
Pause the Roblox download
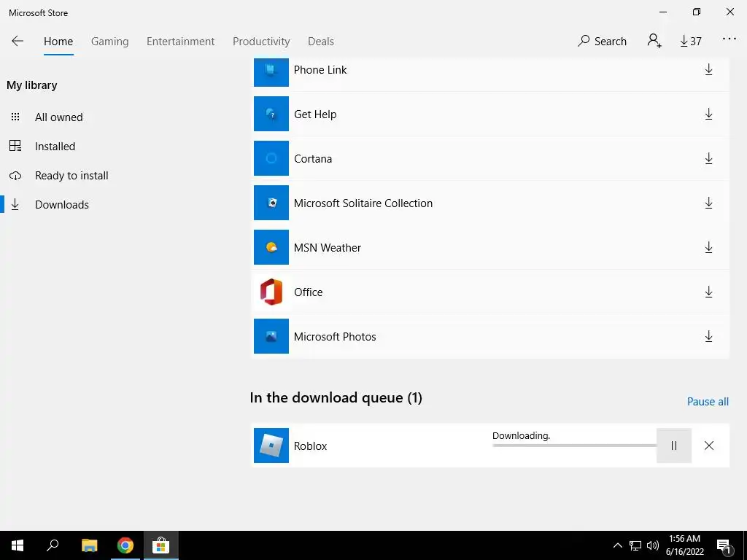pyautogui.click(x=673, y=446)
